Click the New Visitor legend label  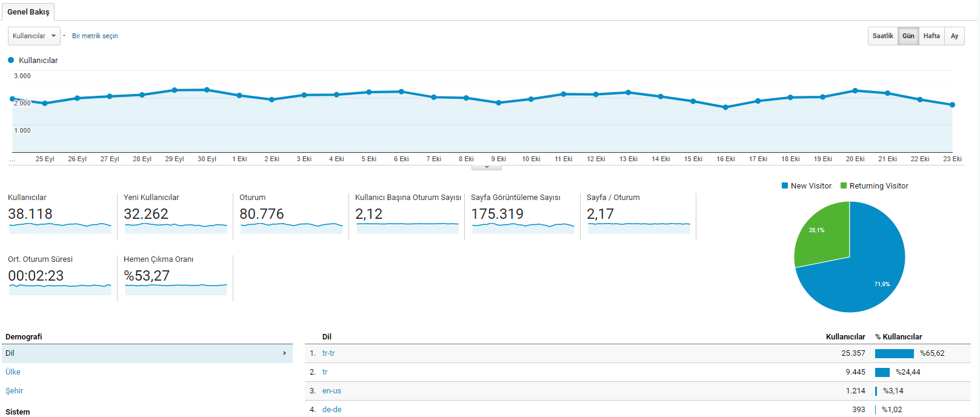[811, 186]
